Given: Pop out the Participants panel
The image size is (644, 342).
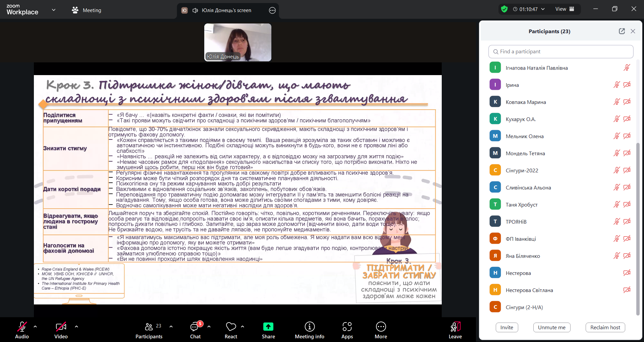Looking at the screenshot, I should tap(622, 31).
